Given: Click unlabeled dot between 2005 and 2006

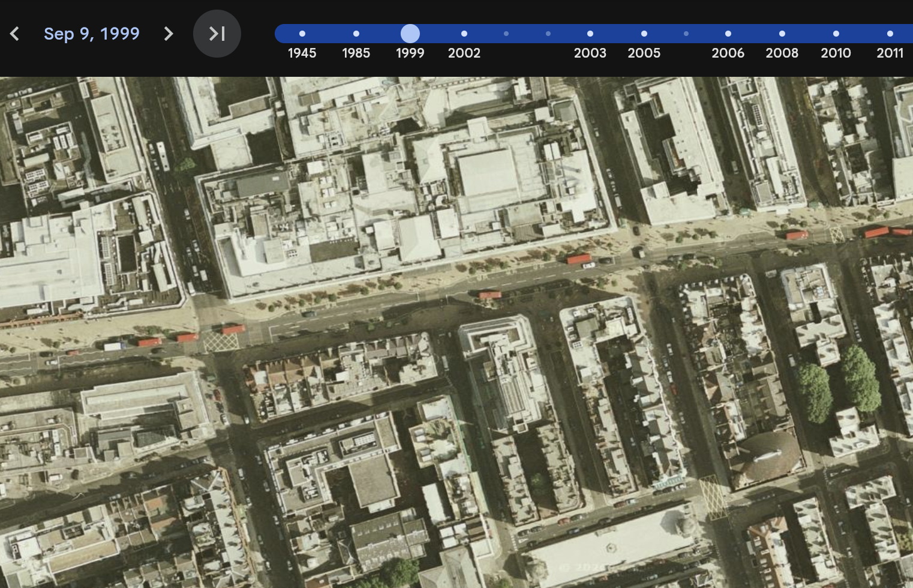Looking at the screenshot, I should [686, 34].
